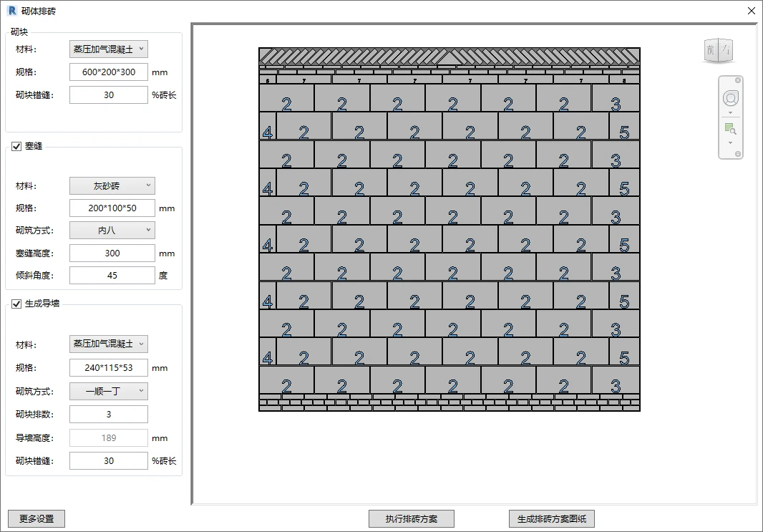Viewport: 763px width, 532px height.
Task: Open the 导墙 砌筑方式 dropdown 一顺一丁
Action: tap(109, 391)
